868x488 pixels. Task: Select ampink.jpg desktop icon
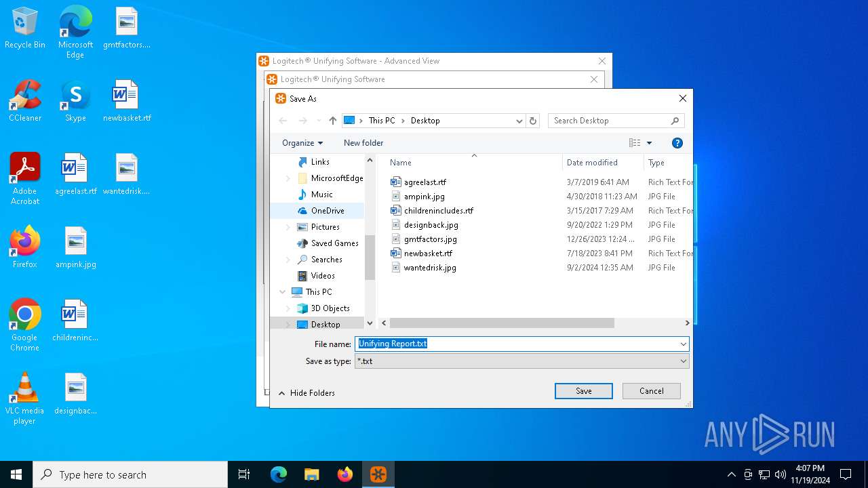pyautogui.click(x=75, y=248)
